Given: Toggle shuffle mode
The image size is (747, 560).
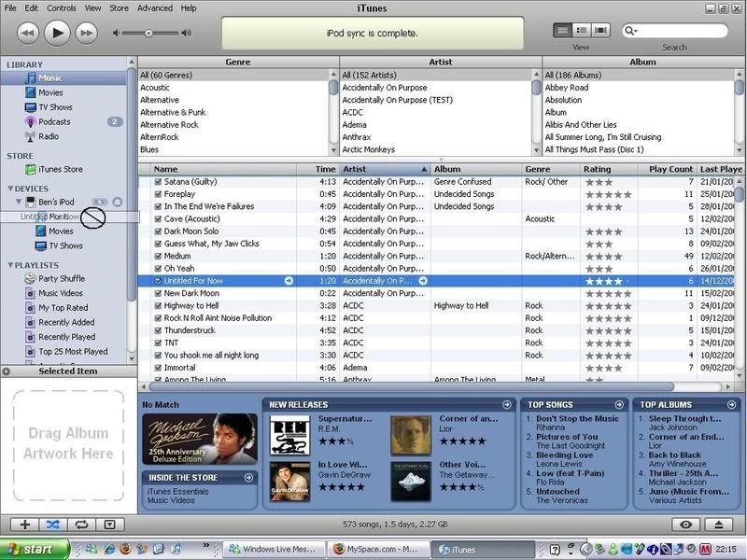Looking at the screenshot, I should coord(53,525).
